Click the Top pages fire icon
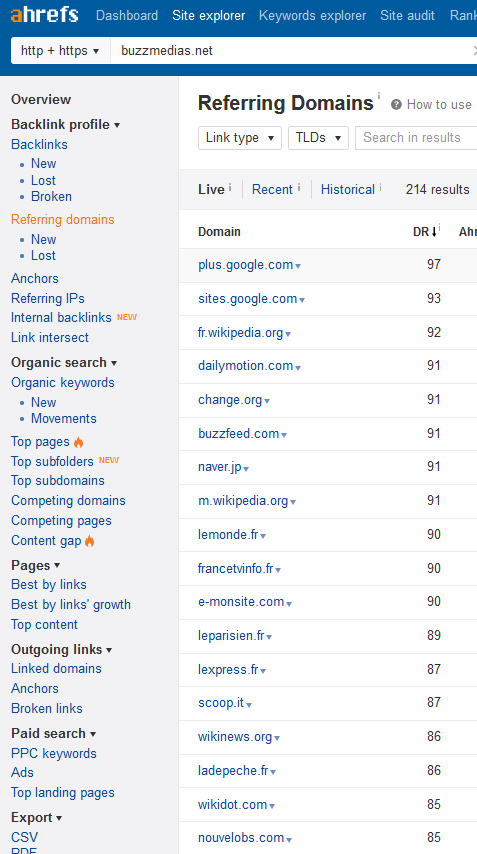This screenshot has height=854, width=477. tap(78, 442)
